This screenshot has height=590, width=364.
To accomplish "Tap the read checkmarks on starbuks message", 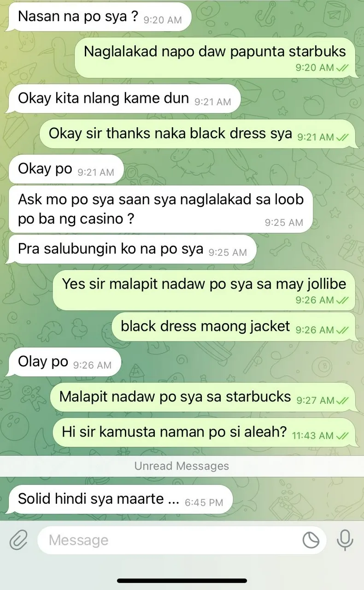I will (x=342, y=68).
